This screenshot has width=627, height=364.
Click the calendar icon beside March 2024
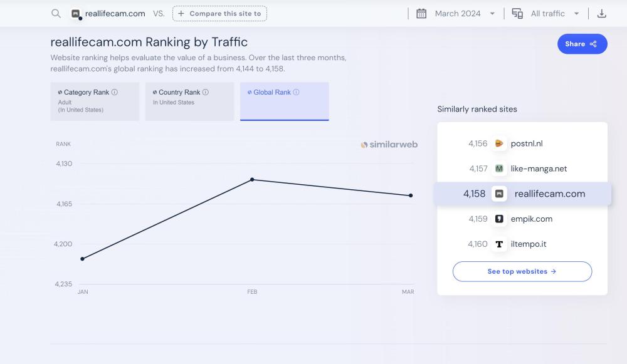(421, 13)
